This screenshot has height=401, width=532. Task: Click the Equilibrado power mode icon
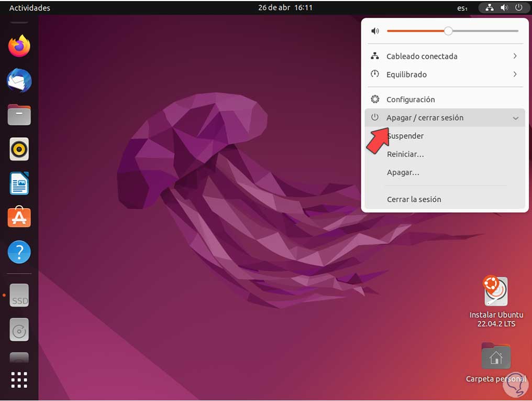(x=375, y=74)
